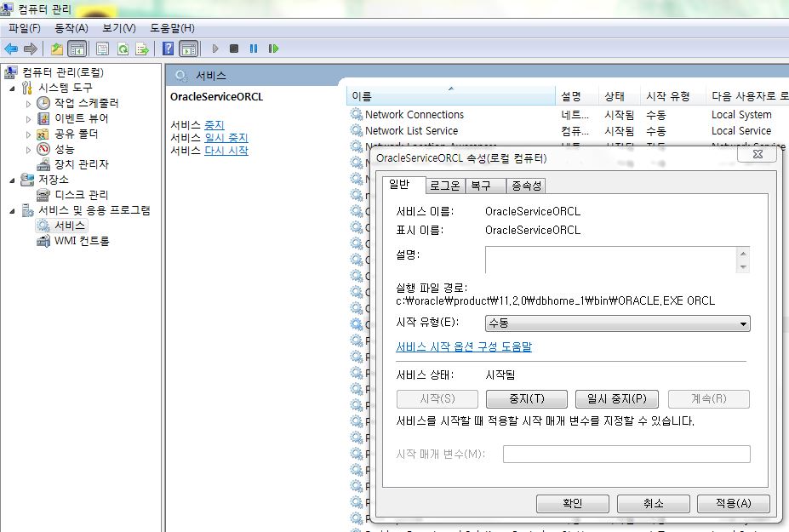789x532 pixels.
Task: Open 장치 관리자 in the tree
Action: tap(82, 164)
